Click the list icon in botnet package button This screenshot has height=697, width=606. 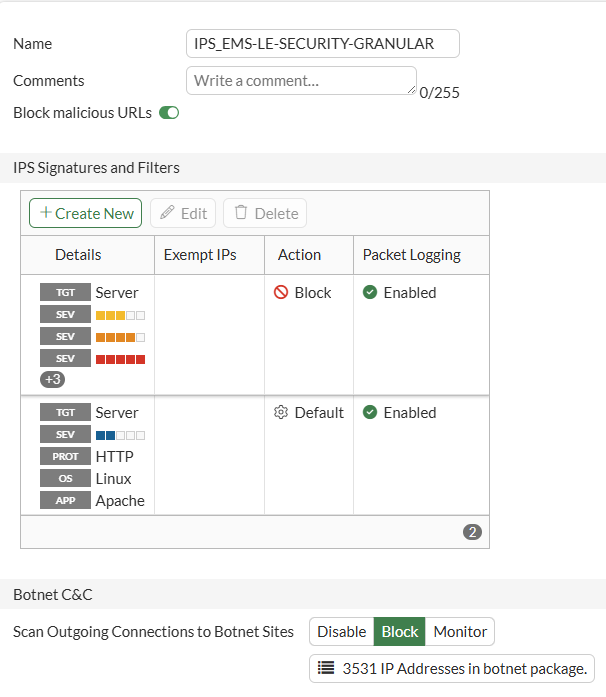tap(326, 668)
